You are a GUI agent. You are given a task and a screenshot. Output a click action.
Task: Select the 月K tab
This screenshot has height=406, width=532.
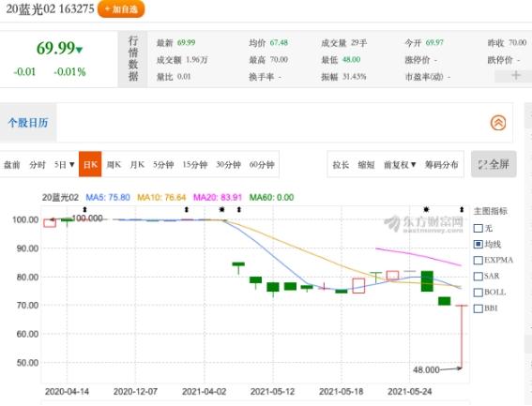pyautogui.click(x=137, y=165)
